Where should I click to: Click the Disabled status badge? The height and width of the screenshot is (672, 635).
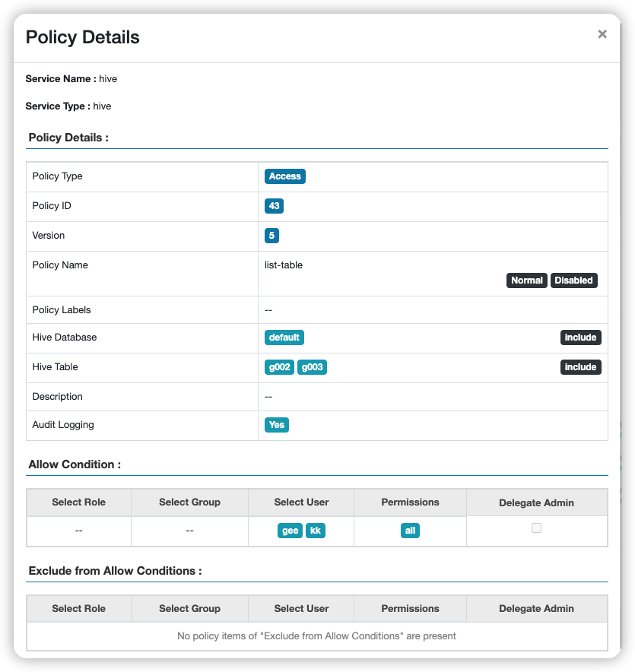click(x=573, y=281)
